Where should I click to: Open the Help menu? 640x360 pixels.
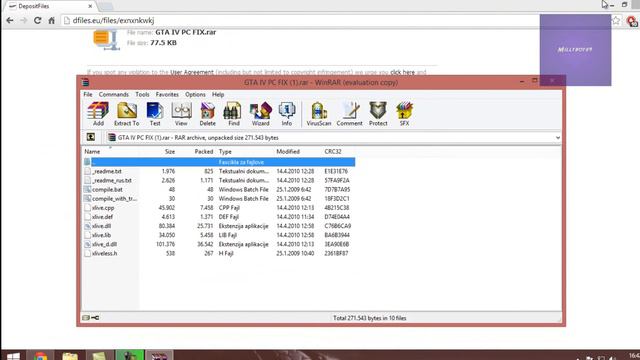pyautogui.click(x=218, y=94)
